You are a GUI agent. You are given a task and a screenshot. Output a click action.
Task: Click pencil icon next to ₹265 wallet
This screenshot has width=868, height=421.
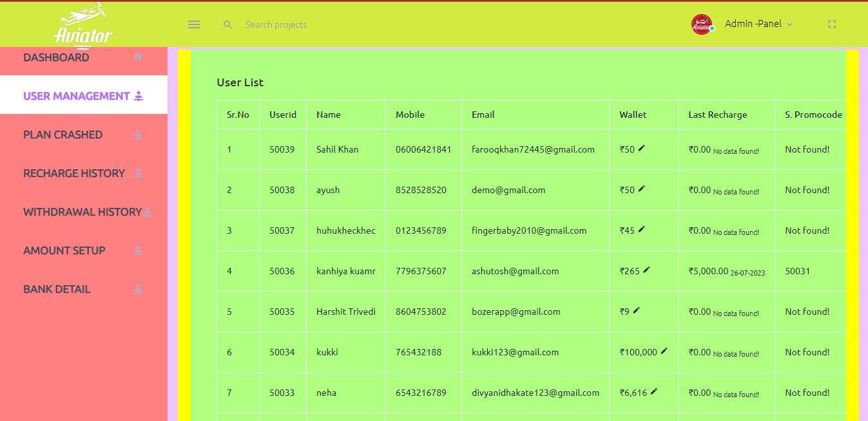(x=647, y=270)
